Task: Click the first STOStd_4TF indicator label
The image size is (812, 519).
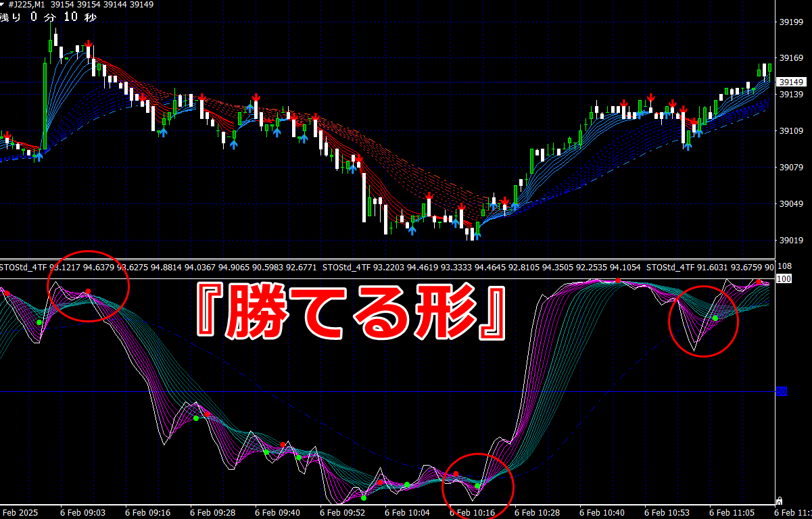Action: tap(24, 268)
